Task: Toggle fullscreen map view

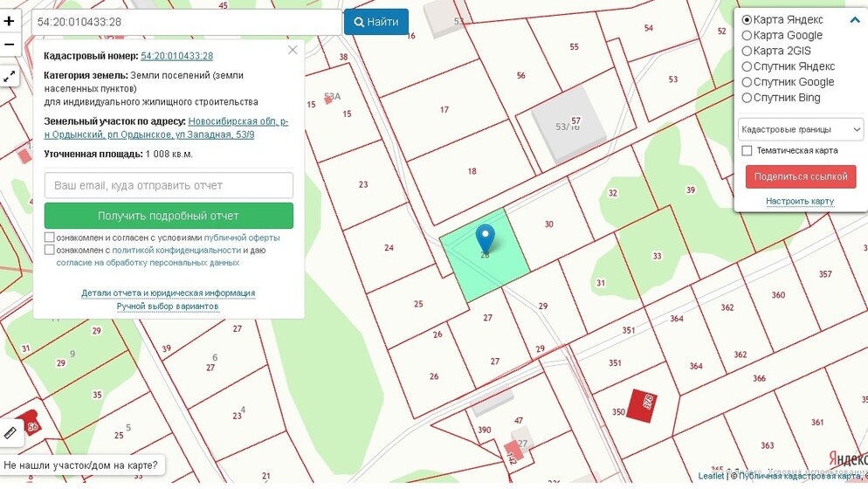Action: click(10, 77)
